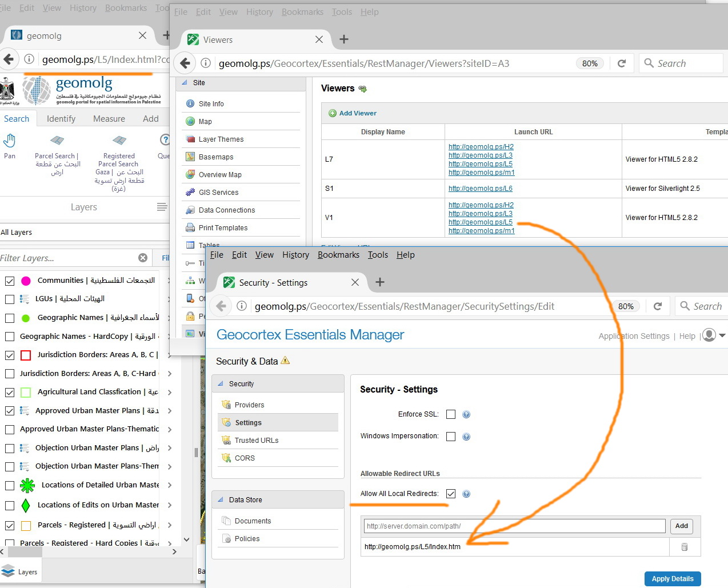Click the Add Viewer link

353,113
